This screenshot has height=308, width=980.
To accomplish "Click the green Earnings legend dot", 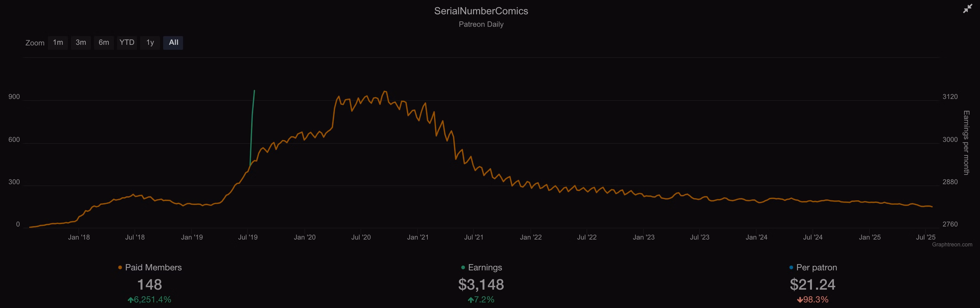I will tap(463, 268).
